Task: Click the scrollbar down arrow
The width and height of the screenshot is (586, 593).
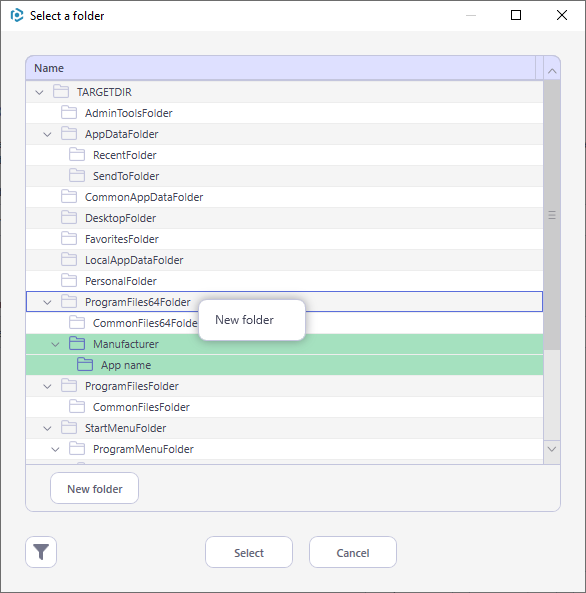Action: pyautogui.click(x=552, y=449)
